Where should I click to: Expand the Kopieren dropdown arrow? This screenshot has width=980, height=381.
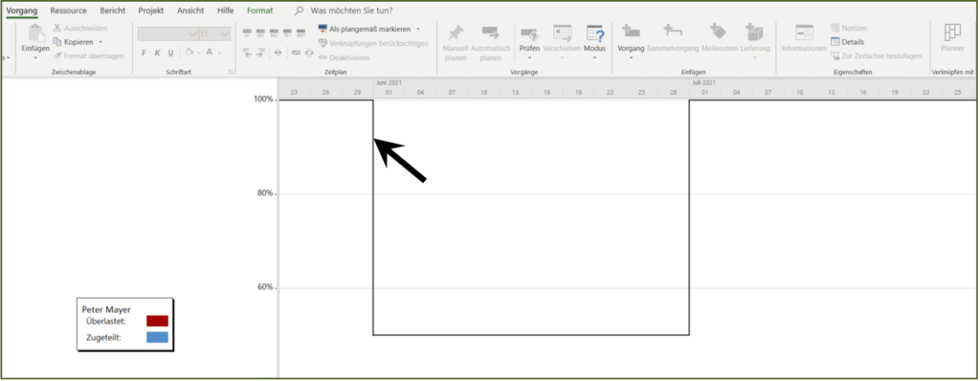click(x=100, y=42)
